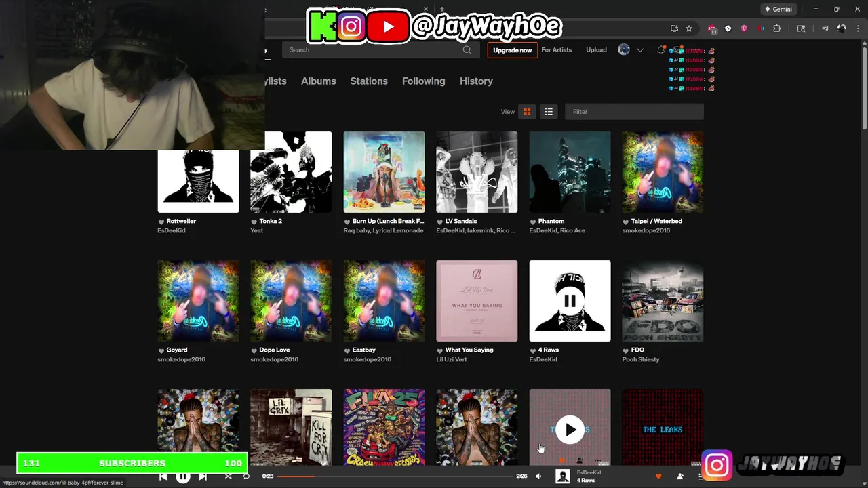Open the What You Saying artwork
Screen dimensions: 868x488
click(x=477, y=301)
